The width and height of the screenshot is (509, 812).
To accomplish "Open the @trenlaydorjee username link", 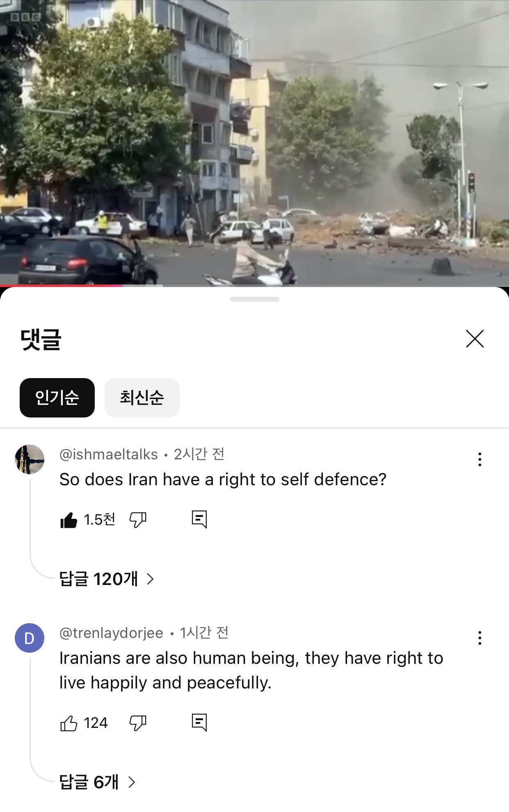I will pos(111,633).
